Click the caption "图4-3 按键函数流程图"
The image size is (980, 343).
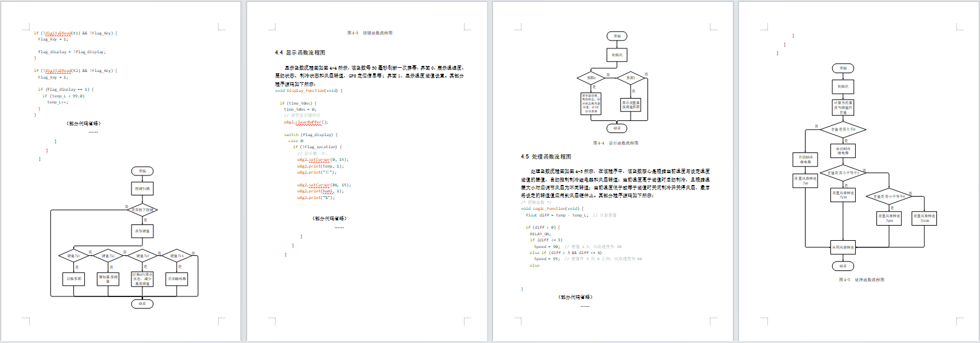pyautogui.click(x=369, y=33)
